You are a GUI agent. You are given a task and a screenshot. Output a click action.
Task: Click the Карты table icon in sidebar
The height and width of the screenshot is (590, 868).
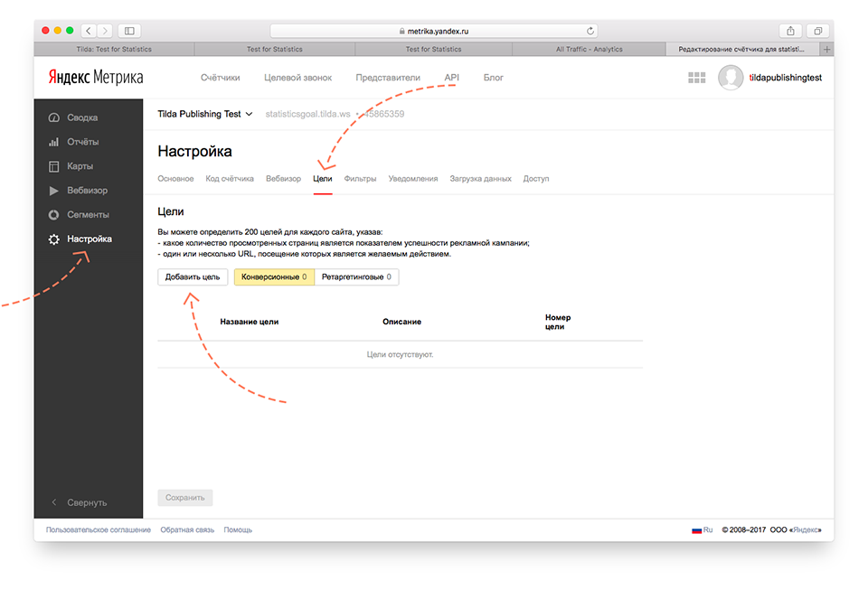click(x=53, y=166)
